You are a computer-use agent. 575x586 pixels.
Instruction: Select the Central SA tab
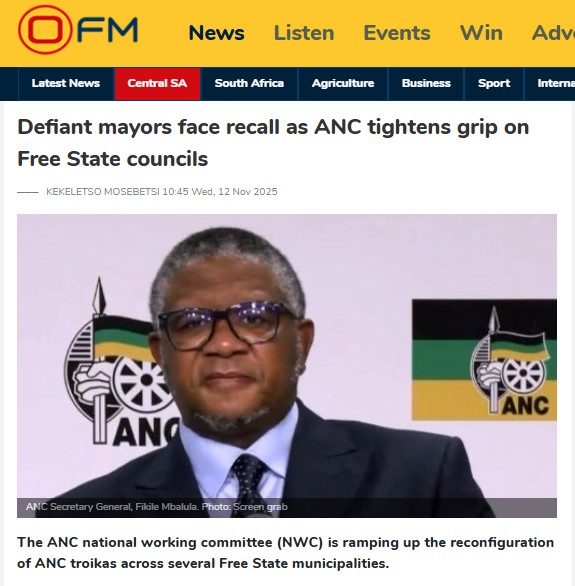pos(157,83)
